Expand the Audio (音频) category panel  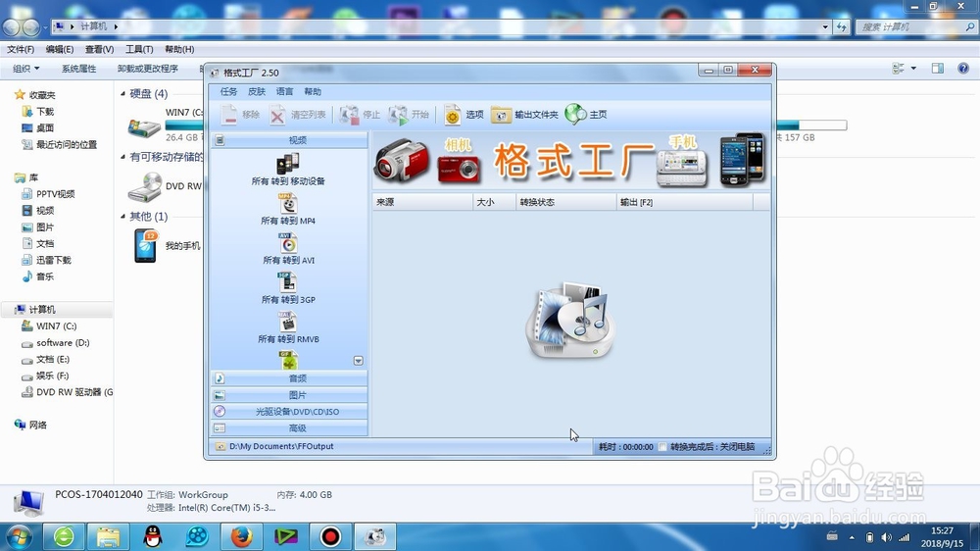click(289, 378)
